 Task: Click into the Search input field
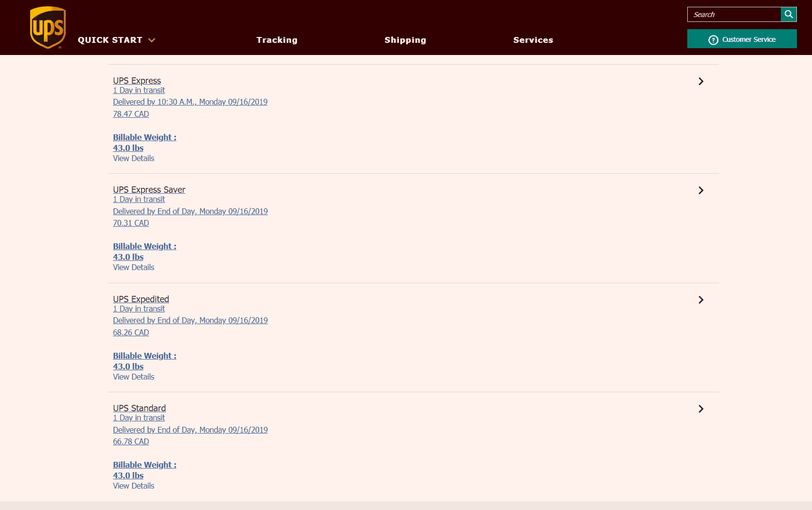point(734,14)
